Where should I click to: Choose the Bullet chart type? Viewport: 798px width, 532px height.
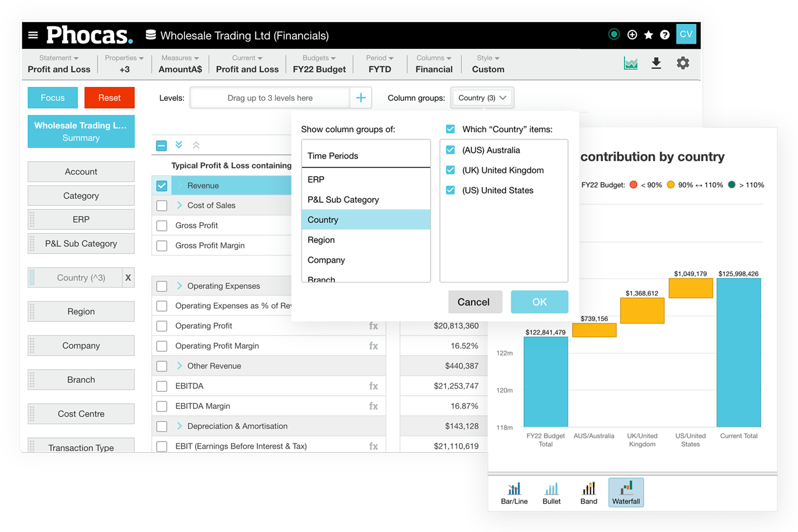(x=551, y=492)
